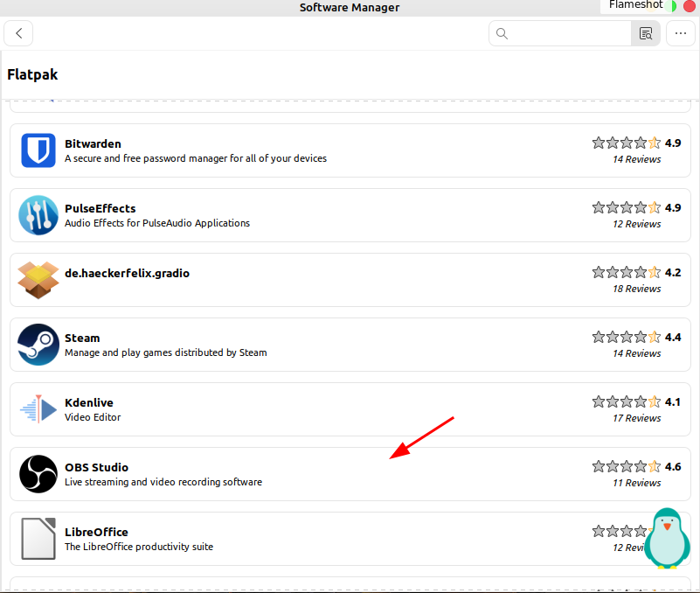
Task: Go back using the back arrow button
Action: [x=18, y=33]
